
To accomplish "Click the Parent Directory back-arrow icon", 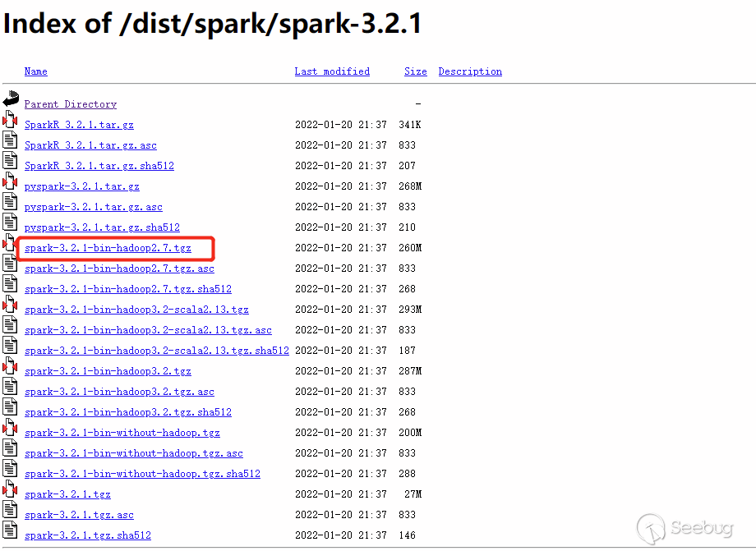I will 11,99.
